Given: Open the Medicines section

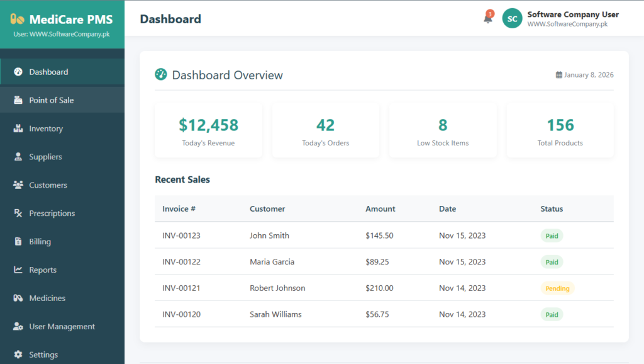Looking at the screenshot, I should coord(47,299).
